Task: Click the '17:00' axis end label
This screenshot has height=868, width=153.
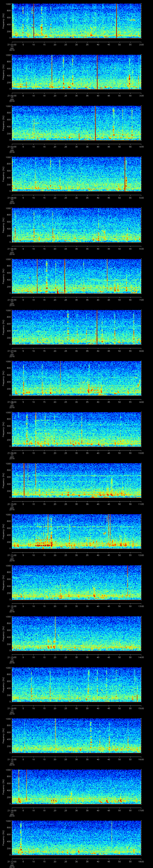Action: pyautogui.click(x=141, y=810)
